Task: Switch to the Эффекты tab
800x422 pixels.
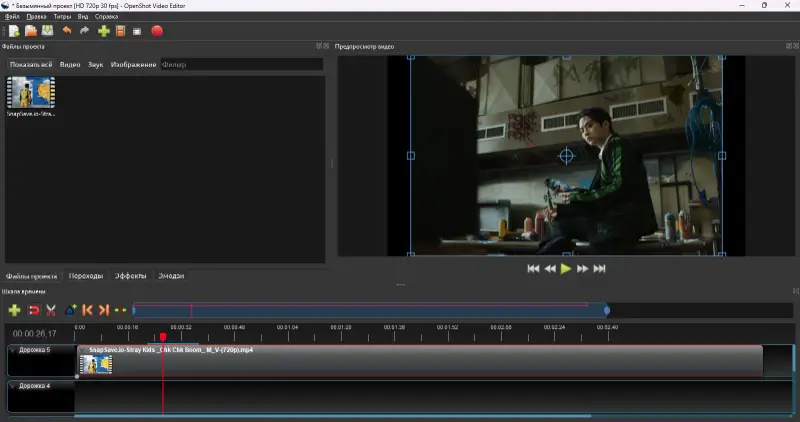Action: 130,276
